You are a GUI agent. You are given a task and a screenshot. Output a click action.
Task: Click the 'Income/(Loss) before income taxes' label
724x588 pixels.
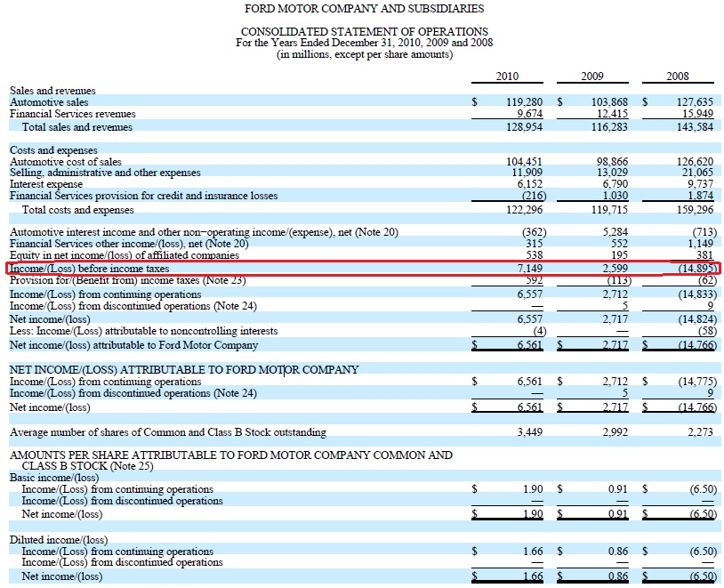pyautogui.click(x=89, y=269)
